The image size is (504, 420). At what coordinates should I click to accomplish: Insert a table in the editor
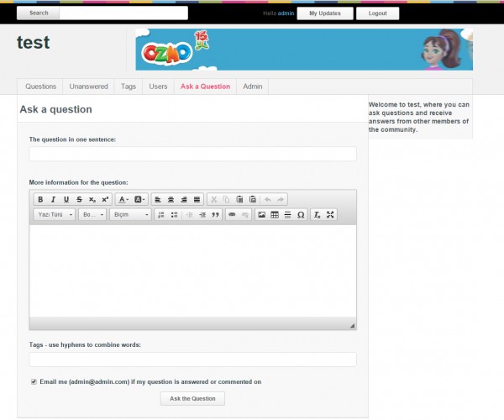pyautogui.click(x=275, y=215)
